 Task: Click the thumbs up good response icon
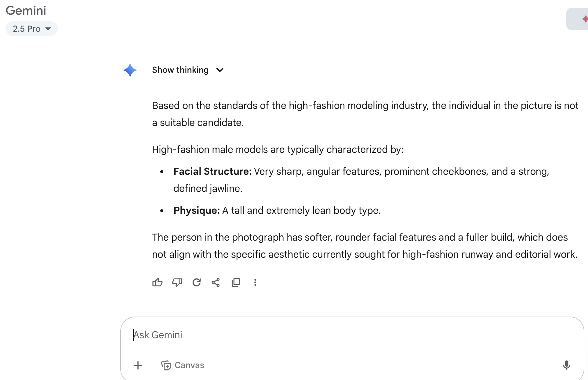pyautogui.click(x=157, y=282)
